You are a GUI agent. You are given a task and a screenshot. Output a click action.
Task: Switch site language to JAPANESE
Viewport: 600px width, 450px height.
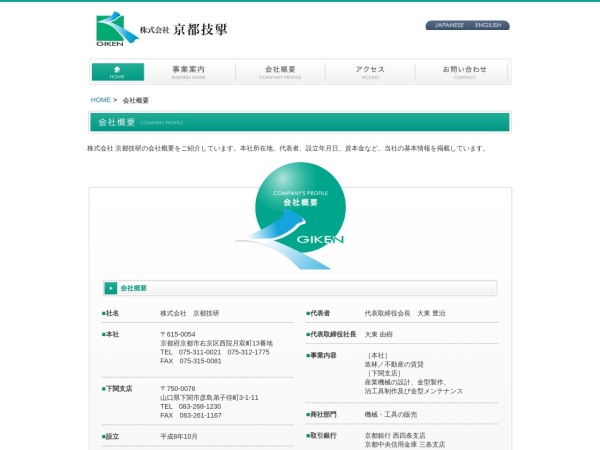[x=448, y=25]
